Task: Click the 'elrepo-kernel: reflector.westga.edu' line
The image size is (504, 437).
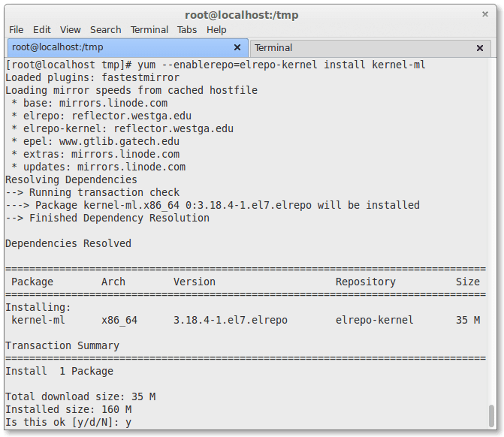Action: pos(122,129)
